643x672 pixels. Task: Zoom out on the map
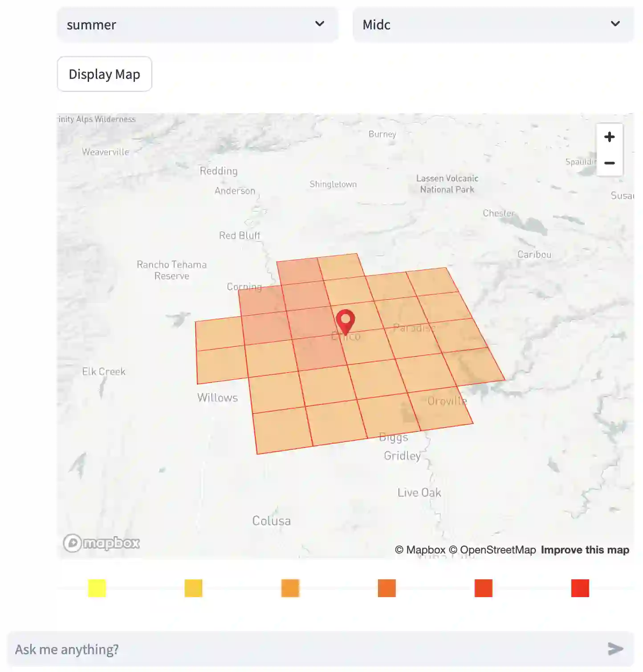[610, 163]
